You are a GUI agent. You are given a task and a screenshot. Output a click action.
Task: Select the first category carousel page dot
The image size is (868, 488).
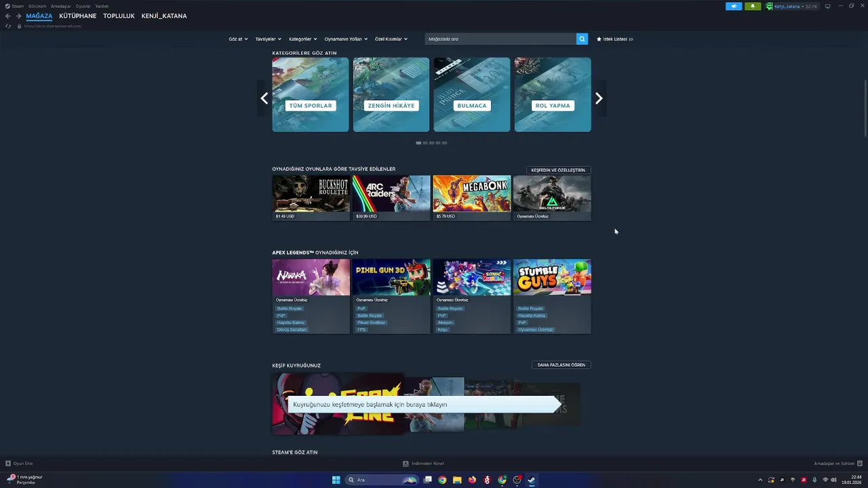418,143
